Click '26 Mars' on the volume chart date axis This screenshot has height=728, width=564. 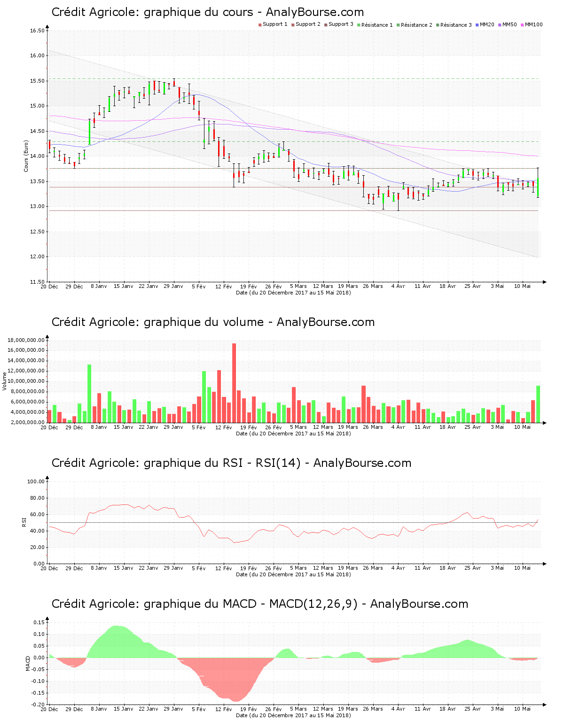373,427
